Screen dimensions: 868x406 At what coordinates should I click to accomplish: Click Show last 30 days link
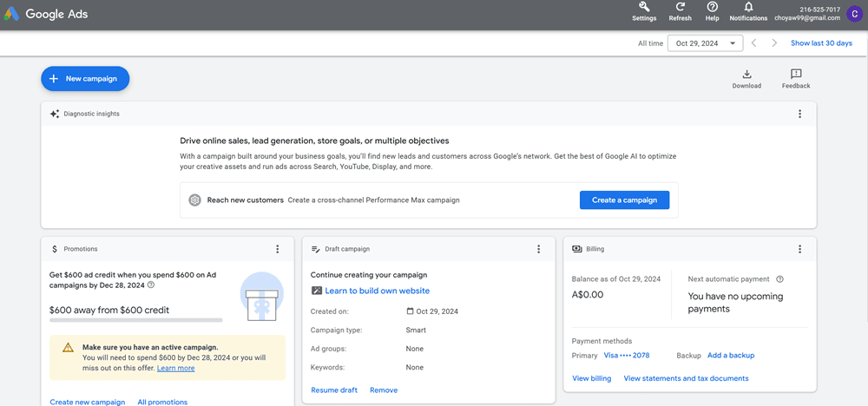click(821, 43)
